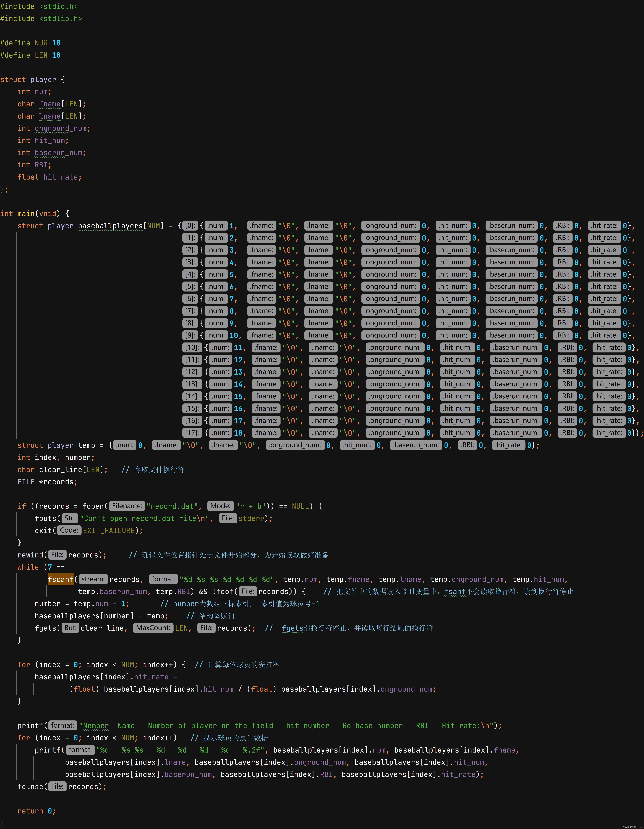Click the MaxCount: hint in fgets call

pyautogui.click(x=153, y=628)
